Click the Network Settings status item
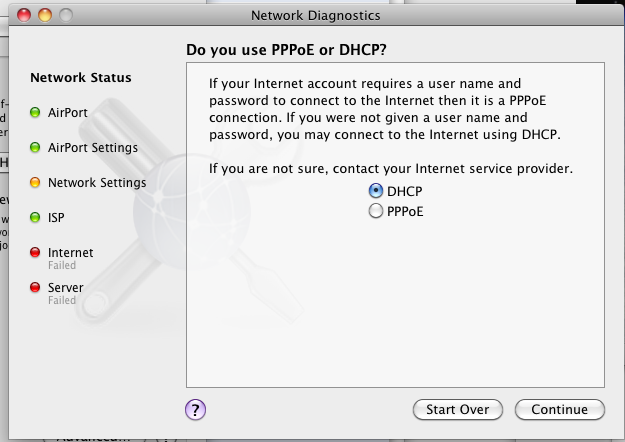Image resolution: width=625 pixels, height=442 pixels. (x=97, y=183)
